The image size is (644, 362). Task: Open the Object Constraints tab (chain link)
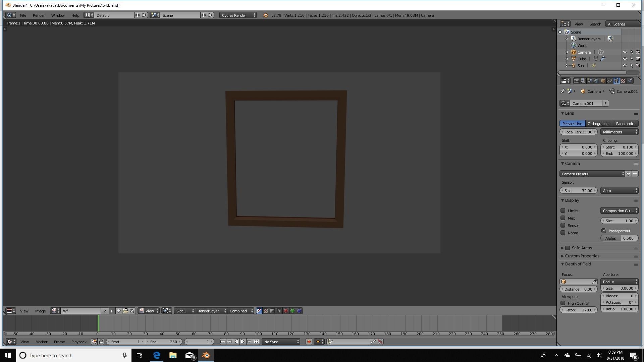pos(610,80)
